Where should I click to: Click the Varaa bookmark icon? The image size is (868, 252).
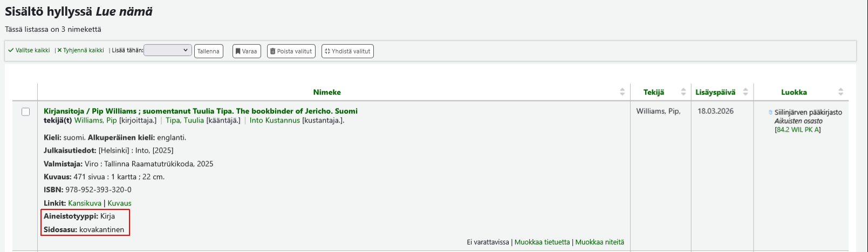(x=238, y=51)
